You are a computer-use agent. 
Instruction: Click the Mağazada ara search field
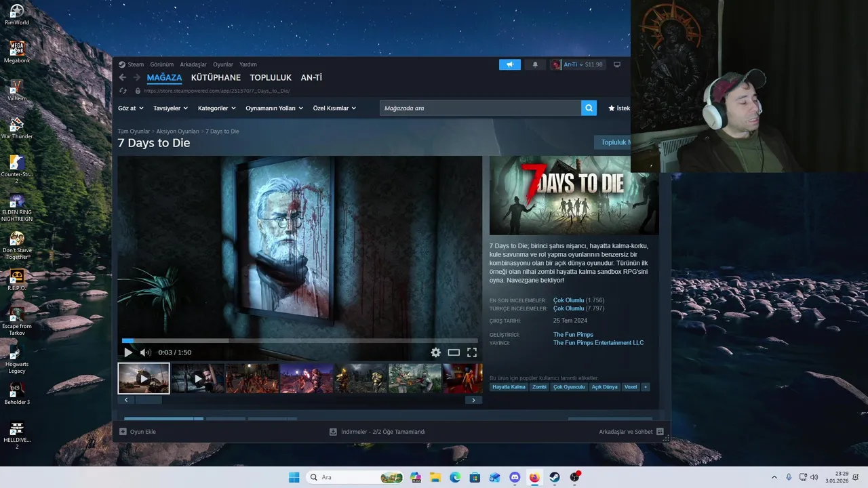480,108
